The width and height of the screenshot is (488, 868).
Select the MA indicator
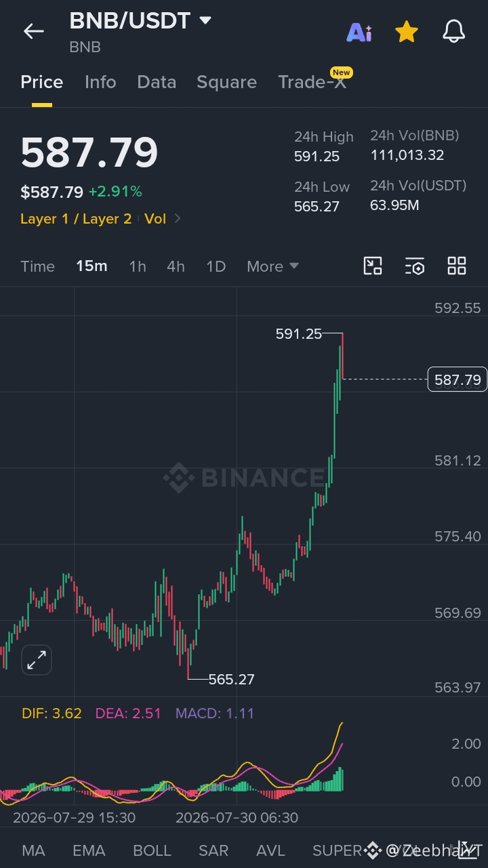click(34, 850)
